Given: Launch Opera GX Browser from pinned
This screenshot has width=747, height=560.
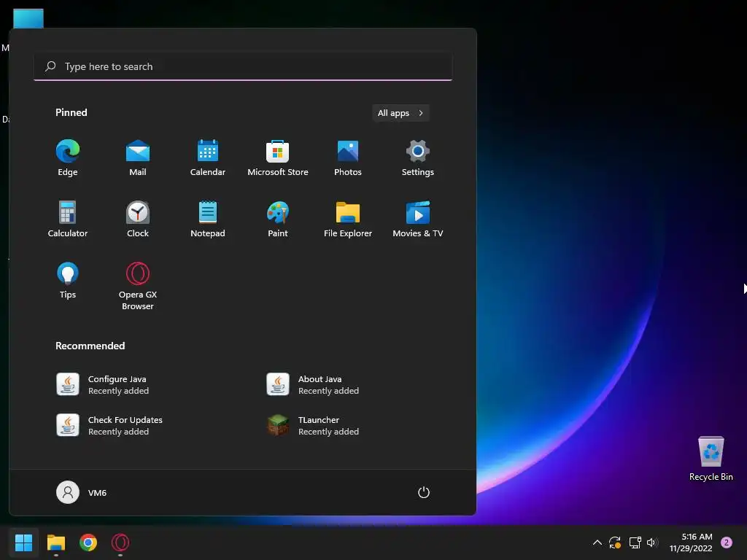Looking at the screenshot, I should tap(138, 286).
